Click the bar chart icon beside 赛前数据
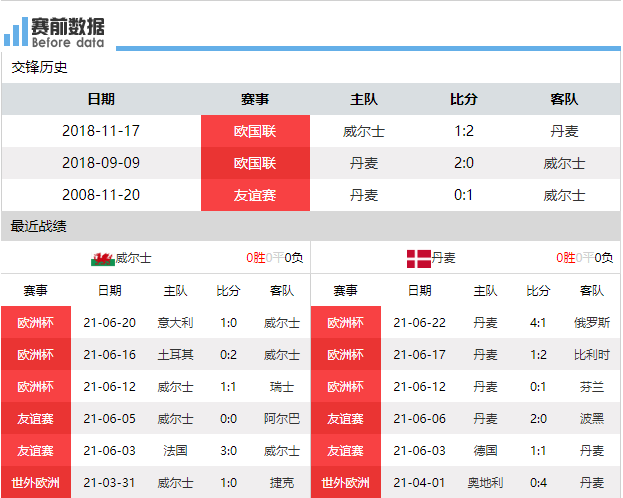623x498 pixels. pyautogui.click(x=16, y=31)
